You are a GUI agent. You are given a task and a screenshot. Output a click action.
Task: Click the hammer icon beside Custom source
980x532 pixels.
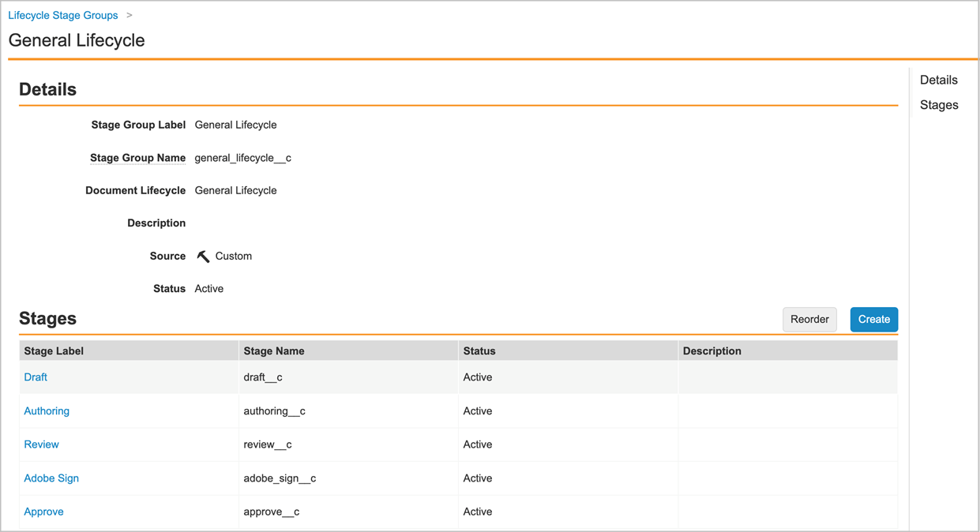pyautogui.click(x=203, y=256)
